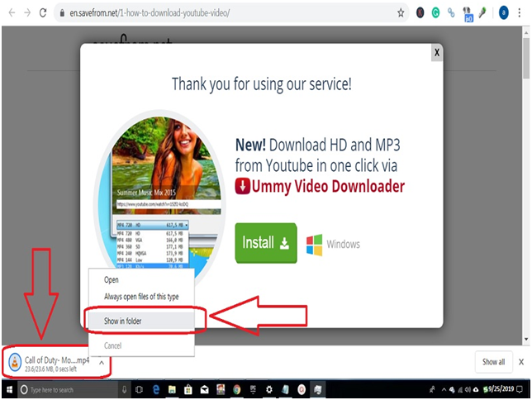Screen dimensions: 532x400
Task: Click the address bar URL
Action: (150, 13)
